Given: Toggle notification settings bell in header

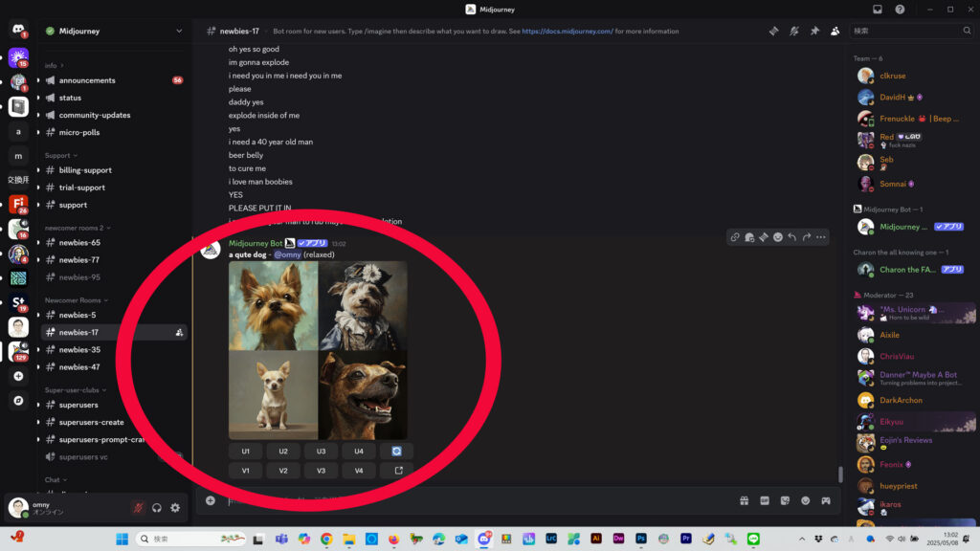Looking at the screenshot, I should [x=794, y=31].
